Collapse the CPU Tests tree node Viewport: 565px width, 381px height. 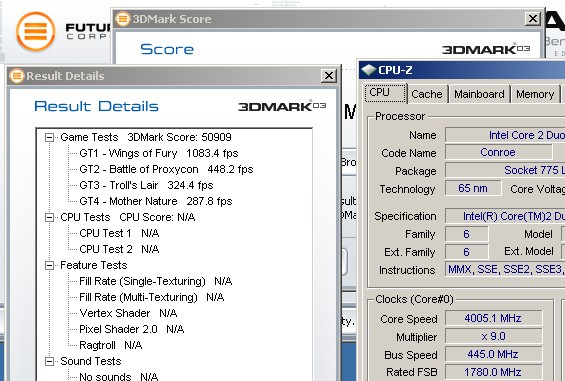coord(49,217)
